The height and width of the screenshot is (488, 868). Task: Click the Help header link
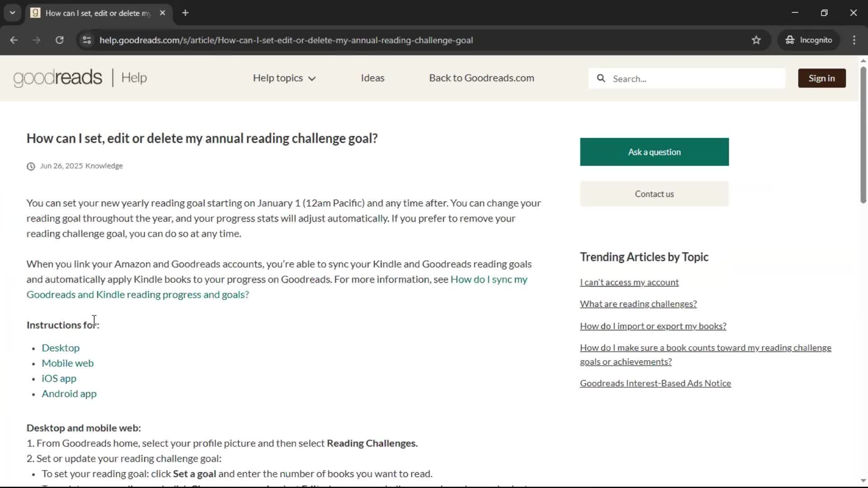click(x=134, y=78)
